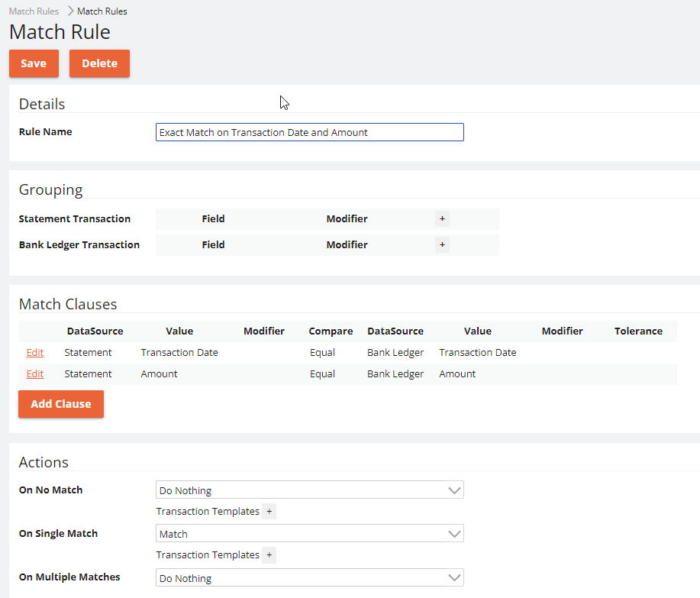Click the Tolerance column header
Screen dimensions: 700x598
(x=638, y=331)
